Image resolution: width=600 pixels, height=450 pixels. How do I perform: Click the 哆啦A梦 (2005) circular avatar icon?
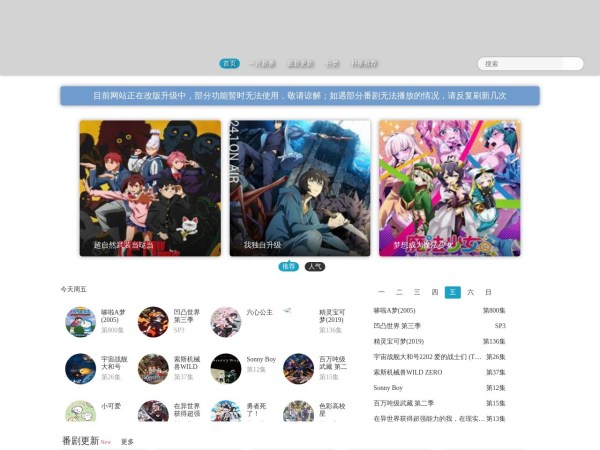(80, 322)
